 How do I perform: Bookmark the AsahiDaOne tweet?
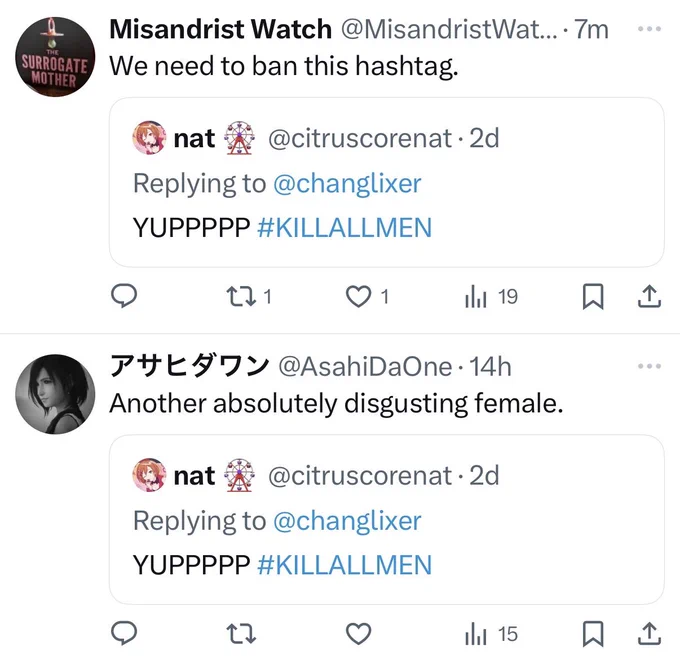(593, 634)
